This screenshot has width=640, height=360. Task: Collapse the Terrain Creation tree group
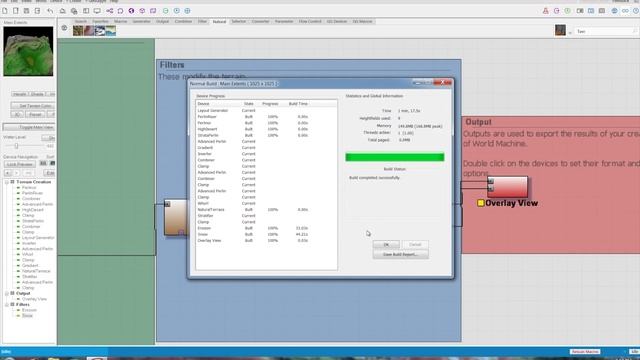7,182
